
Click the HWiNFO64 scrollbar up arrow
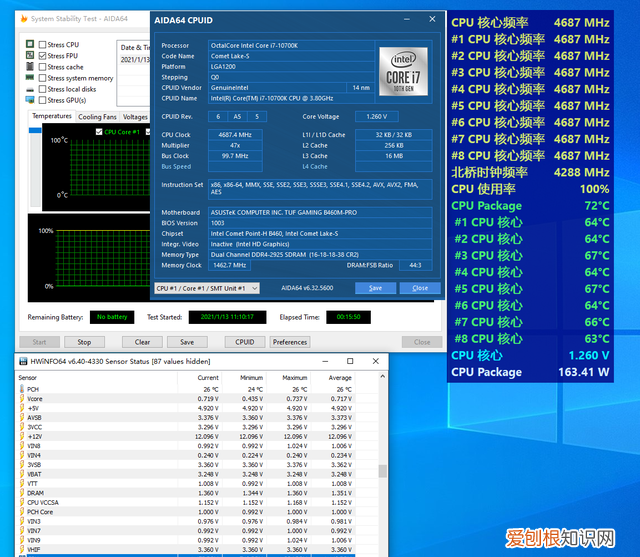(x=382, y=376)
